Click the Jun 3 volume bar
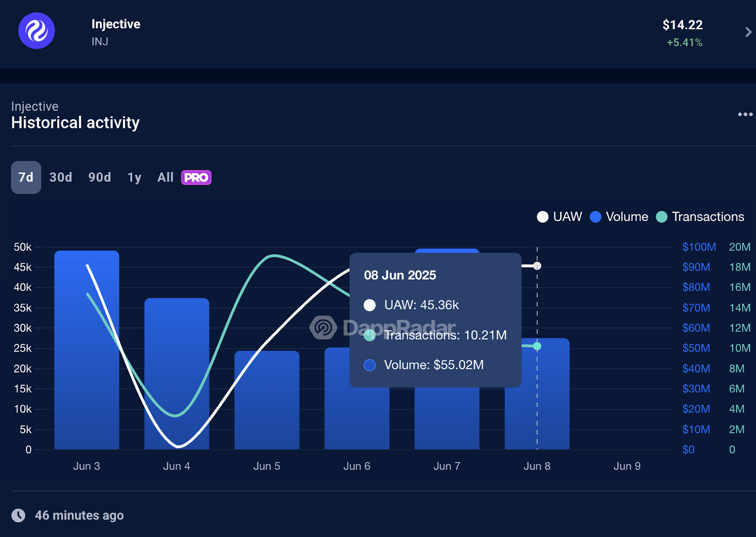 (87, 350)
